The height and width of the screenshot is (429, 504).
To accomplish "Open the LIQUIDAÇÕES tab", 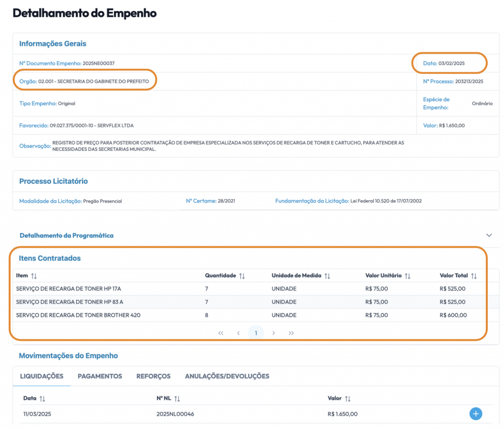I will coord(41,376).
